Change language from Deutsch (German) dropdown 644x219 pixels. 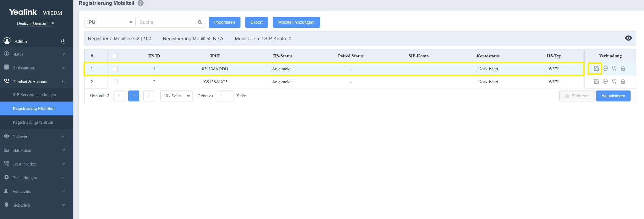(35, 23)
